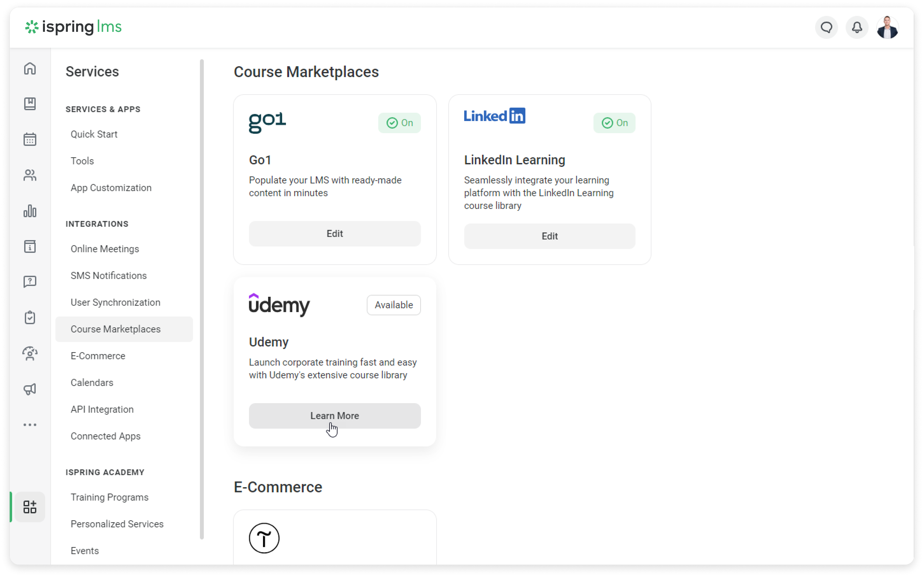
Task: Click the services grid-plus icon
Action: coord(30,507)
